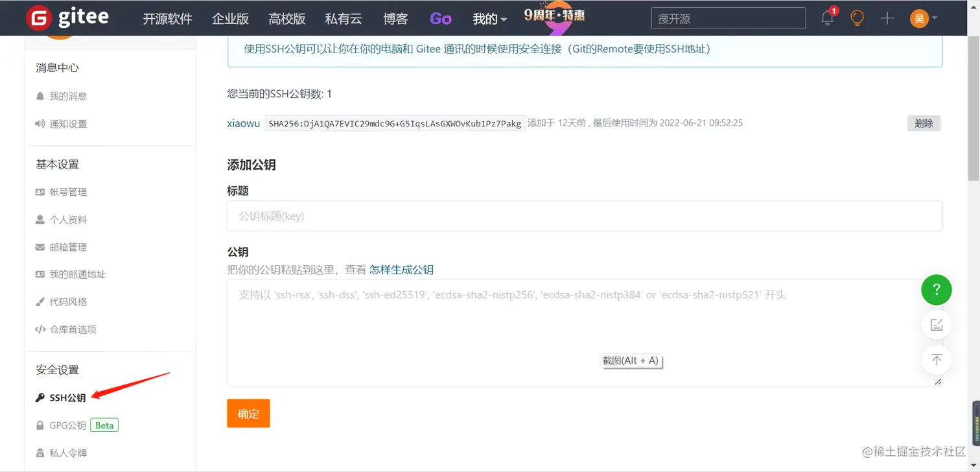Open help via the question mark bubble
Screen dimensions: 980x472
[x=936, y=290]
